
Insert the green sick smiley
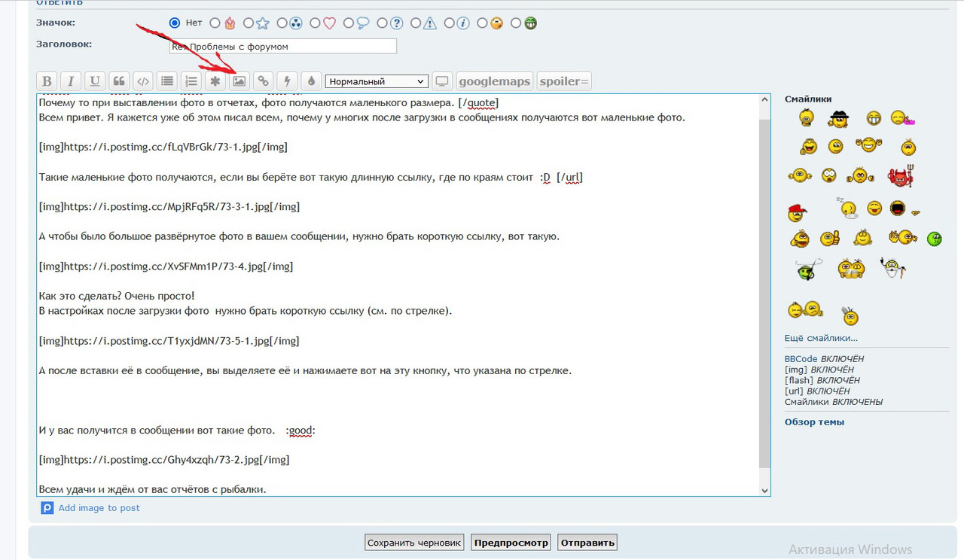[934, 239]
